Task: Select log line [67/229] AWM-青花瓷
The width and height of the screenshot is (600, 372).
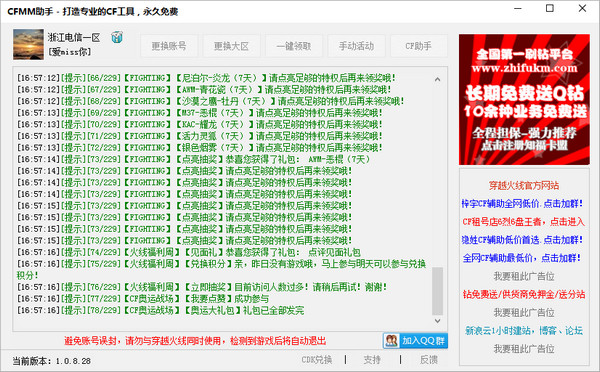Action: point(204,90)
